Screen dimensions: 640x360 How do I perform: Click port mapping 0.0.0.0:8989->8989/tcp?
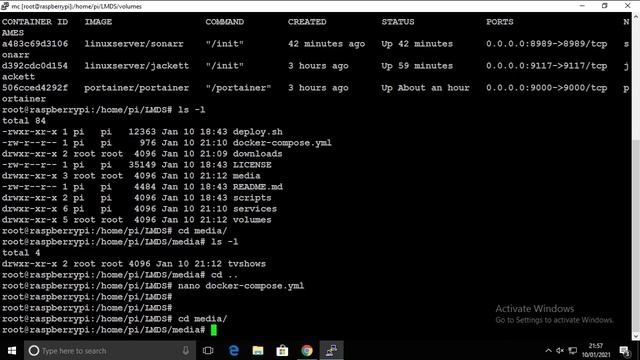(547, 44)
